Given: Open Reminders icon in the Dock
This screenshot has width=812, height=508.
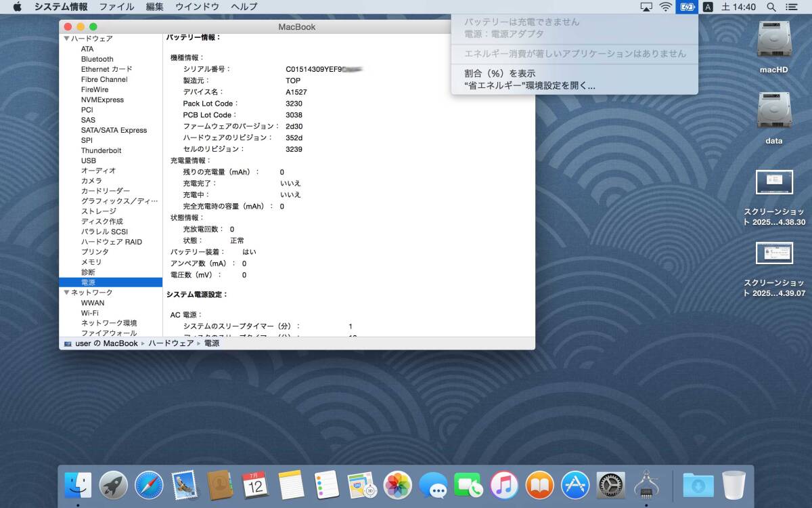Looking at the screenshot, I should pyautogui.click(x=327, y=485).
